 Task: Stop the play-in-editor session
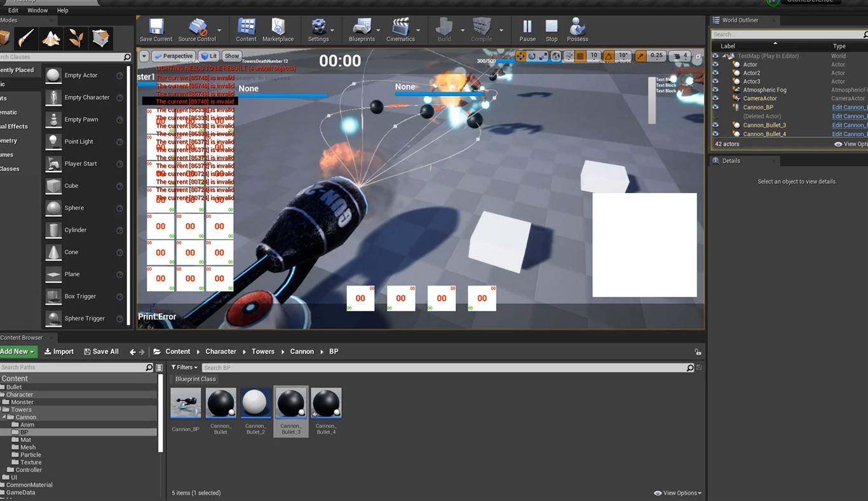click(x=552, y=29)
